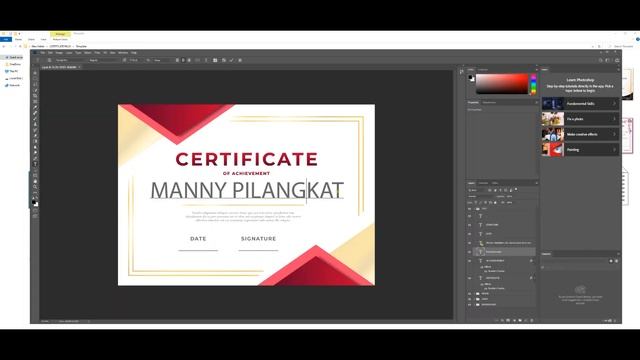
Task: Click Create warped text icon
Action: (x=206, y=60)
